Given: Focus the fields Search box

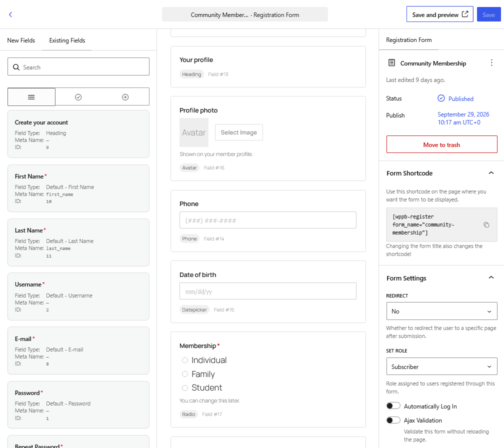Looking at the screenshot, I should 78,67.
